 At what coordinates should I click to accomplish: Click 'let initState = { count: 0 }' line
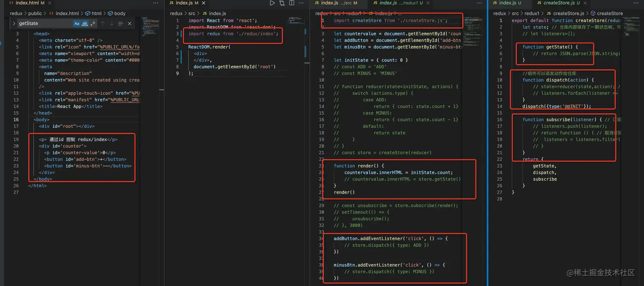click(x=371, y=60)
